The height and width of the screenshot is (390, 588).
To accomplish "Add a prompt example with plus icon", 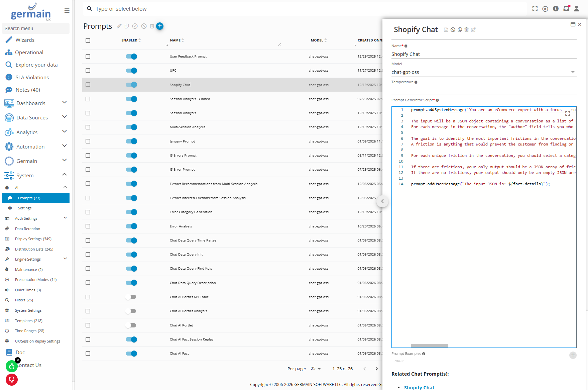I will tap(573, 355).
